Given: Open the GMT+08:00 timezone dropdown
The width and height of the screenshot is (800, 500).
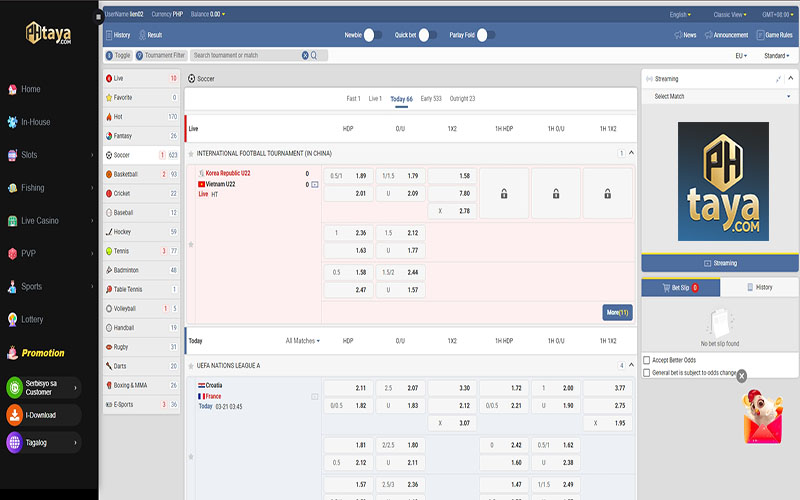Looking at the screenshot, I should [778, 15].
